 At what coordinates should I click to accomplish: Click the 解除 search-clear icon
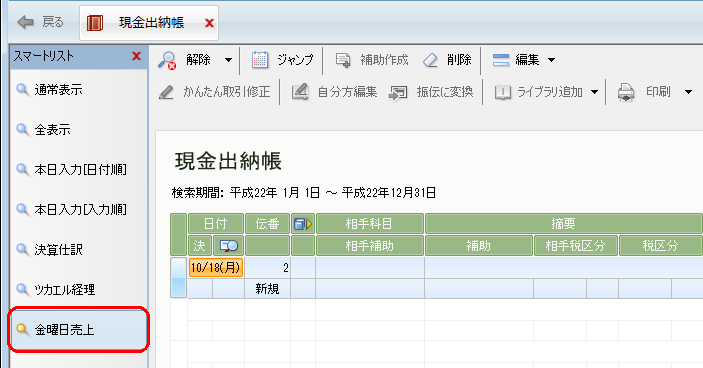coord(167,60)
